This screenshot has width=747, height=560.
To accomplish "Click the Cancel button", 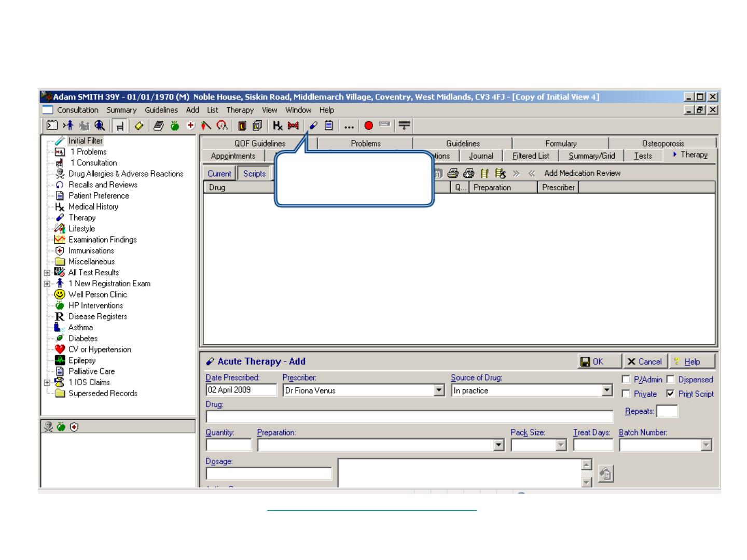I will pos(644,361).
